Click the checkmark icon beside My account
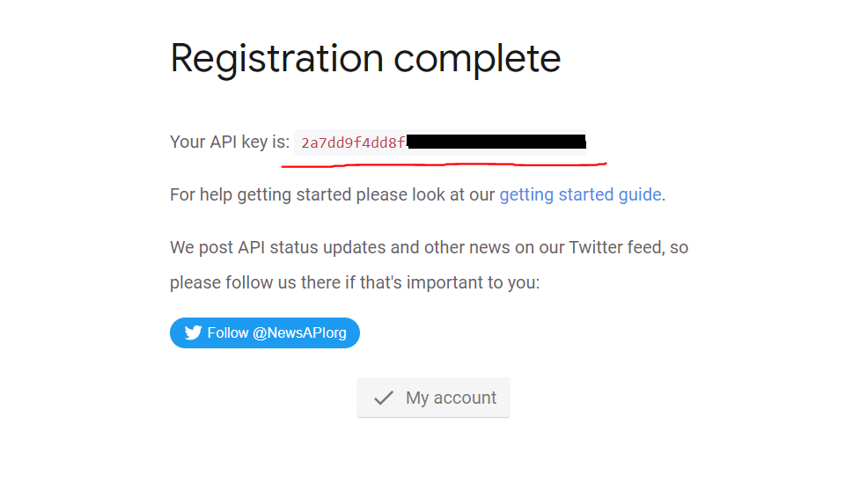852x504 pixels. 383,398
